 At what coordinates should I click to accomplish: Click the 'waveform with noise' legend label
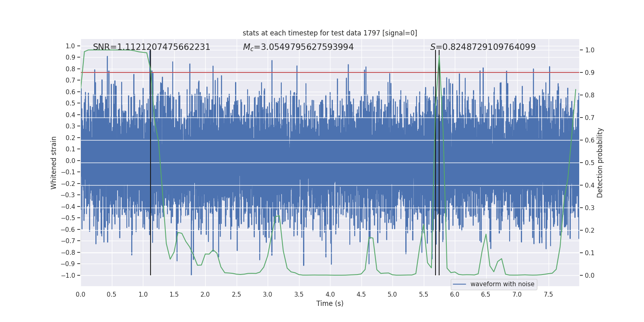[502, 284]
